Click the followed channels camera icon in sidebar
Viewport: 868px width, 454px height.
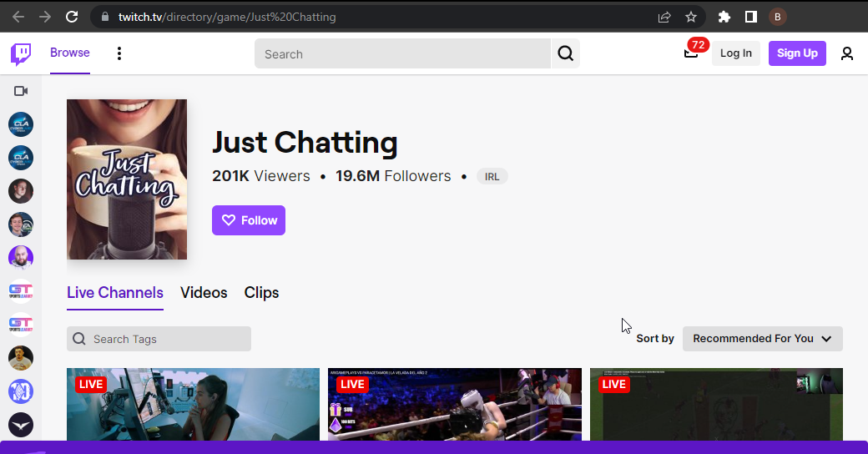pyautogui.click(x=21, y=91)
